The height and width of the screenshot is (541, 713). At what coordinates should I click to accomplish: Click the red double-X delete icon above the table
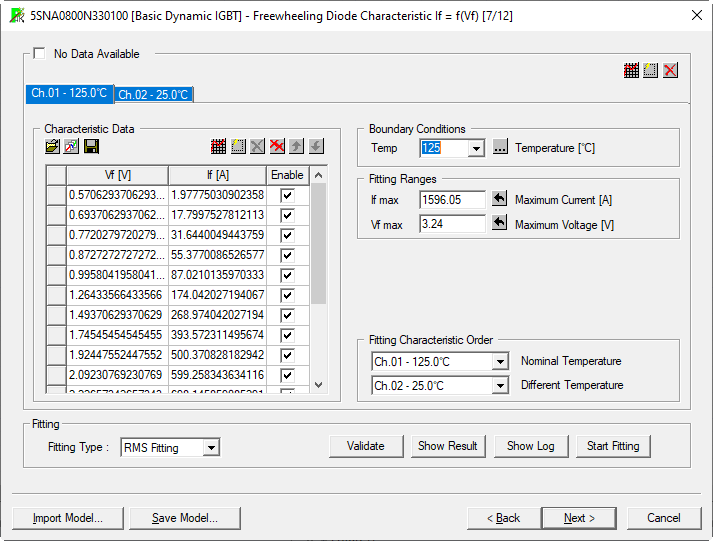click(277, 147)
